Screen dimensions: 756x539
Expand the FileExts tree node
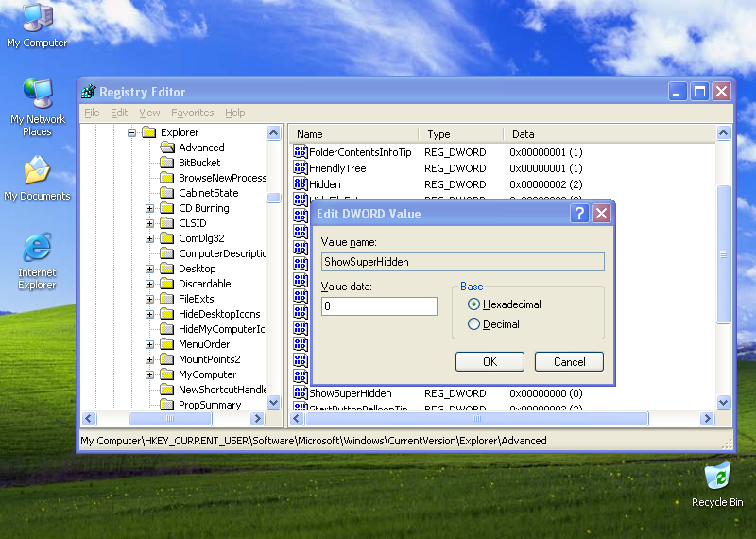[149, 299]
